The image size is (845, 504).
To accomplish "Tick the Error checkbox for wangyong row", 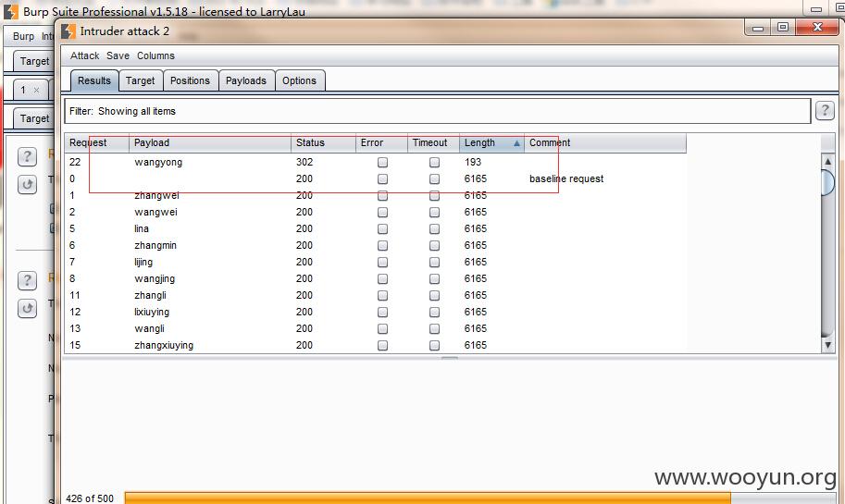I will 382,162.
